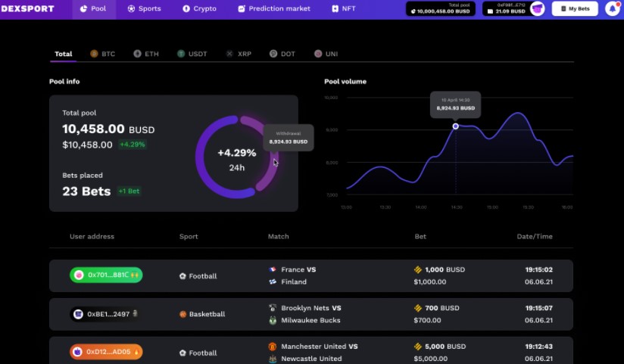The width and height of the screenshot is (624, 364).
Task: Click the Bet column header
Action: [420, 236]
